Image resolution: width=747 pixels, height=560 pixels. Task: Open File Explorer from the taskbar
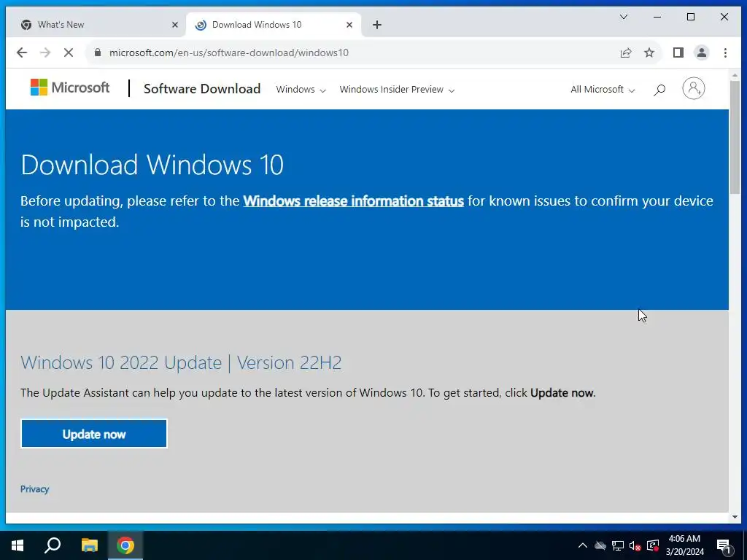click(90, 545)
